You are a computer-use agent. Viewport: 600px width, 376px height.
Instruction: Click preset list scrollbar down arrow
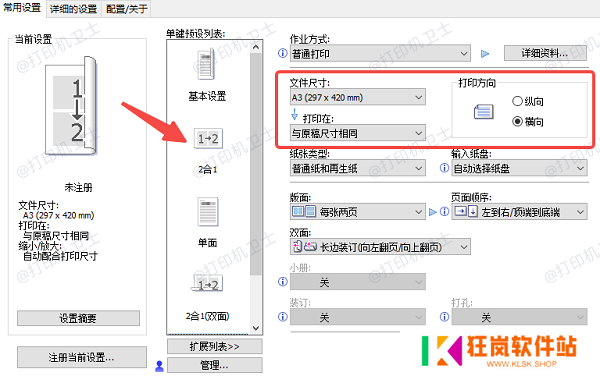pos(256,328)
